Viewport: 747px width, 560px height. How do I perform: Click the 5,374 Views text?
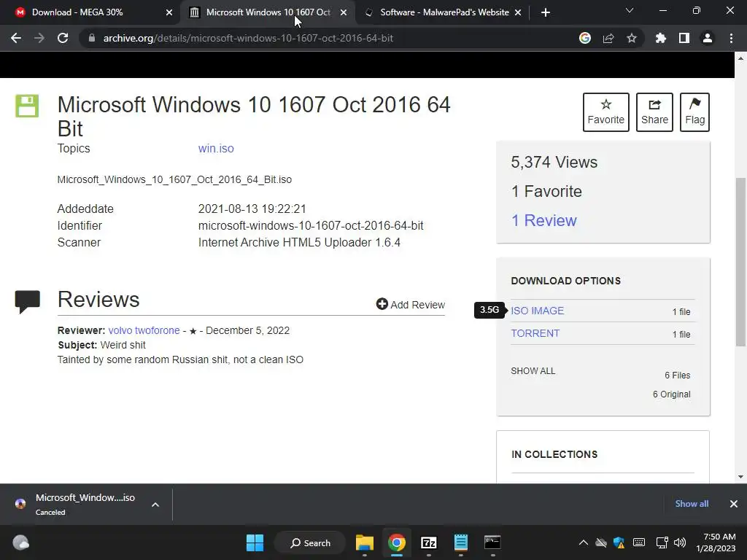(554, 163)
